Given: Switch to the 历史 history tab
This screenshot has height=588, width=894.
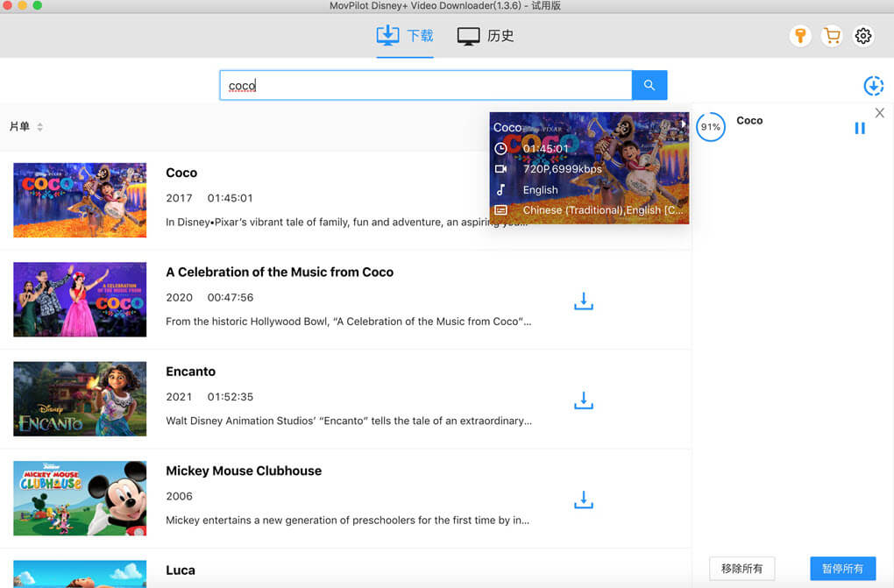Looking at the screenshot, I should click(x=486, y=36).
